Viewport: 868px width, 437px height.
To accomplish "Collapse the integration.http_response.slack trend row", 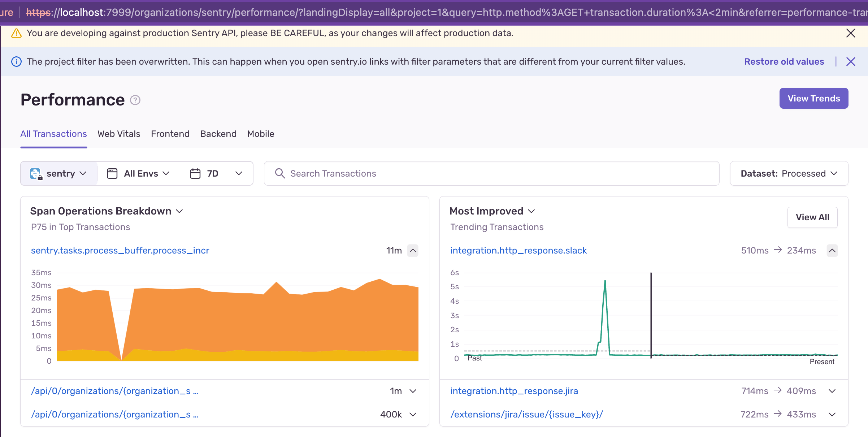I will pos(832,251).
